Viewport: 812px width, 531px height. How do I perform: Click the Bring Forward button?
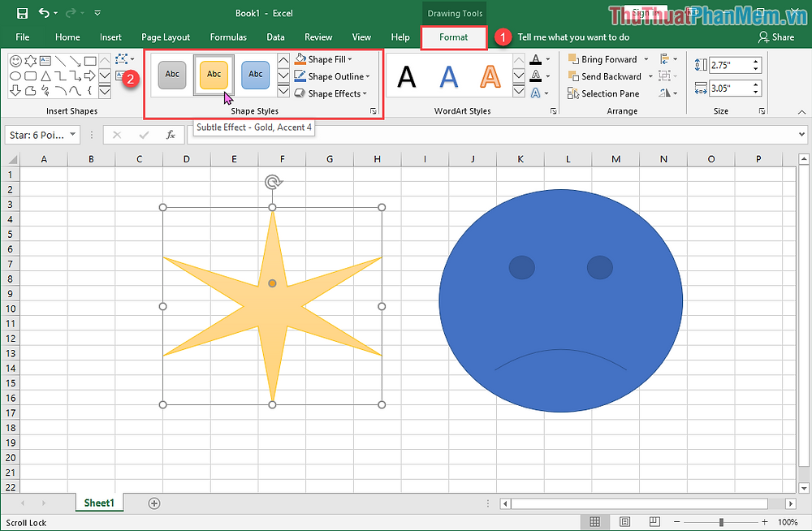tap(603, 59)
